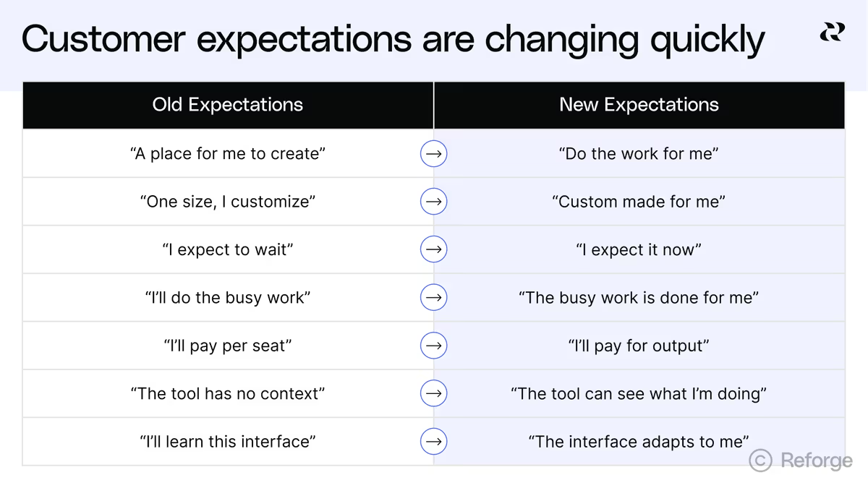The height and width of the screenshot is (488, 868).
Task: Click the "I'll pay for output" cell
Action: tap(639, 346)
